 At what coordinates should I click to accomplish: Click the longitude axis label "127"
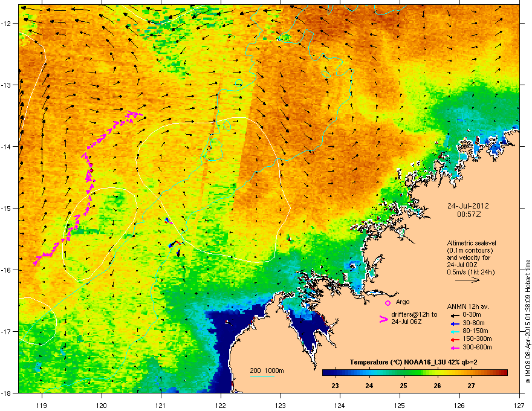pyautogui.click(x=519, y=405)
